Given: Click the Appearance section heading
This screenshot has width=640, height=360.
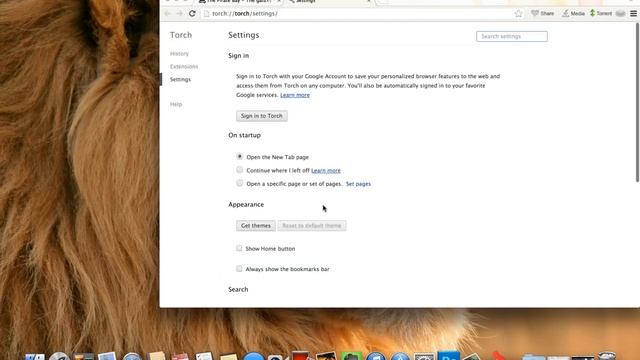Looking at the screenshot, I should (x=246, y=204).
